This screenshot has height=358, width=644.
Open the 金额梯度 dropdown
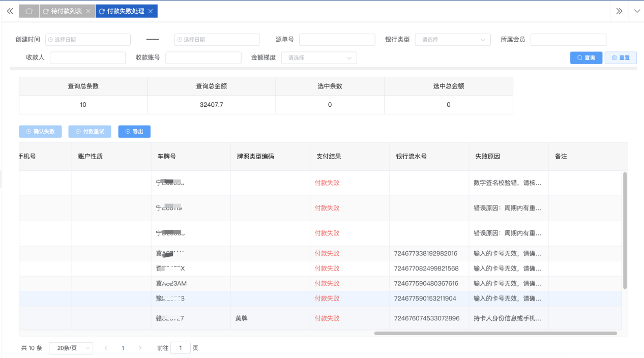[319, 58]
